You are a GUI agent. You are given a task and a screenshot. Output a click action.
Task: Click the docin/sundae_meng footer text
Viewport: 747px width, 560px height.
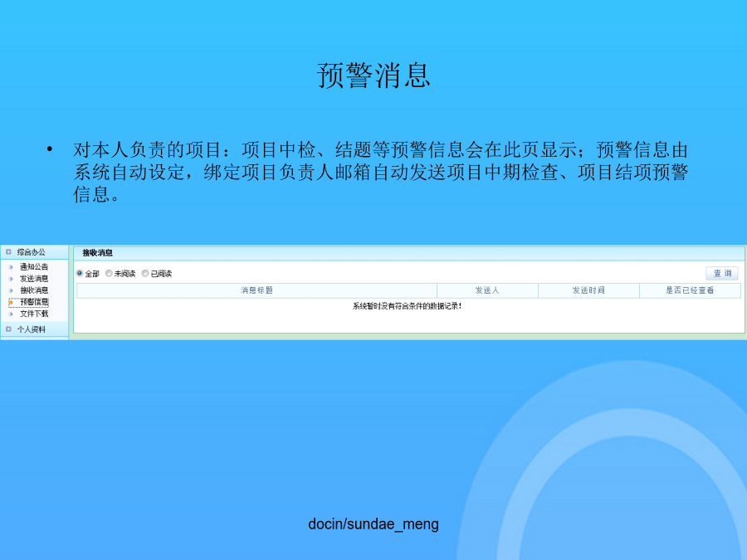[373, 524]
